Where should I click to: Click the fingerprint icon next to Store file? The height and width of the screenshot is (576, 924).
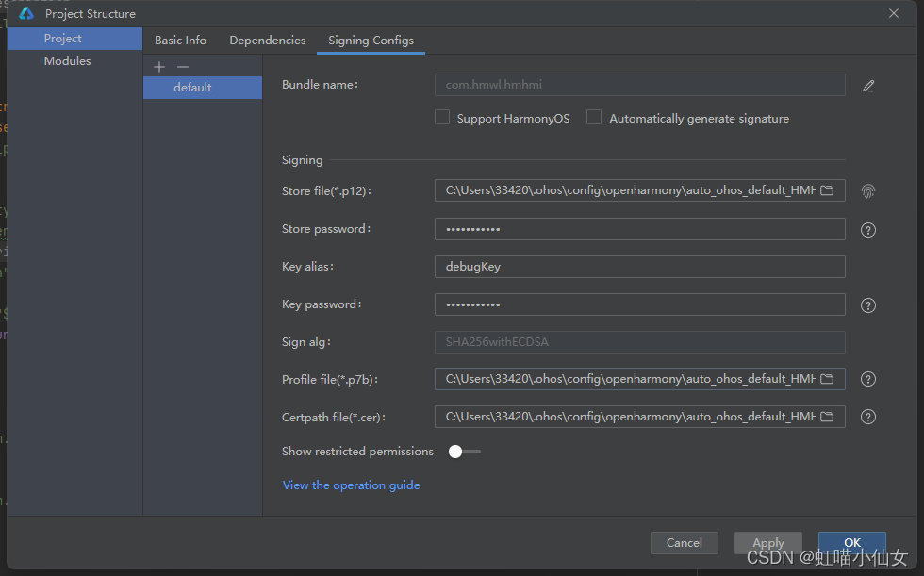tap(868, 190)
